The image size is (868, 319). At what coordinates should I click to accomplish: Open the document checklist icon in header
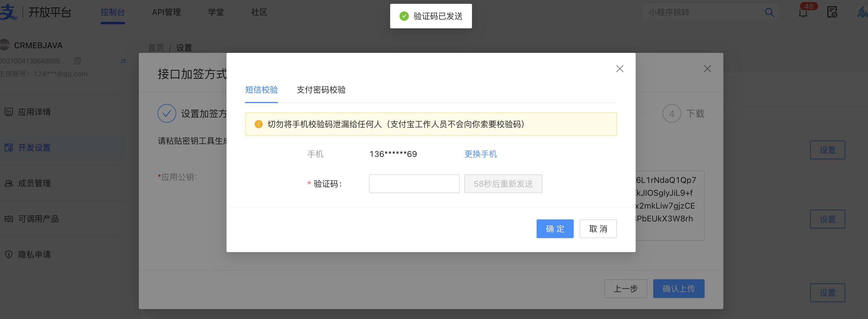[832, 13]
